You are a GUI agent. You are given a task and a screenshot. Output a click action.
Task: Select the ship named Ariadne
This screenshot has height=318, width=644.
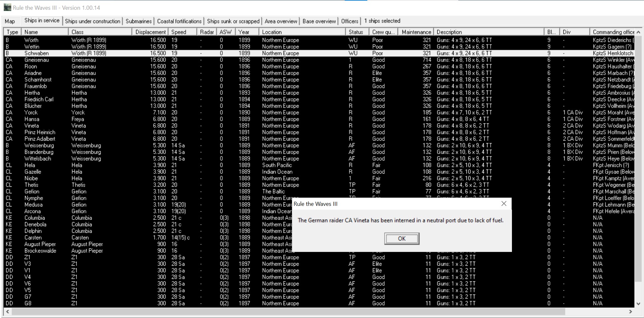pyautogui.click(x=319, y=73)
